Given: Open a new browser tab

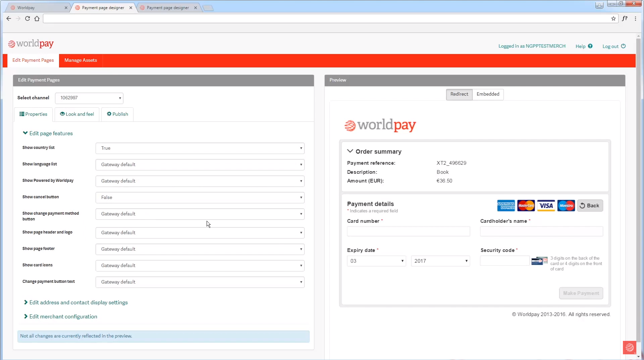Looking at the screenshot, I should tap(208, 8).
